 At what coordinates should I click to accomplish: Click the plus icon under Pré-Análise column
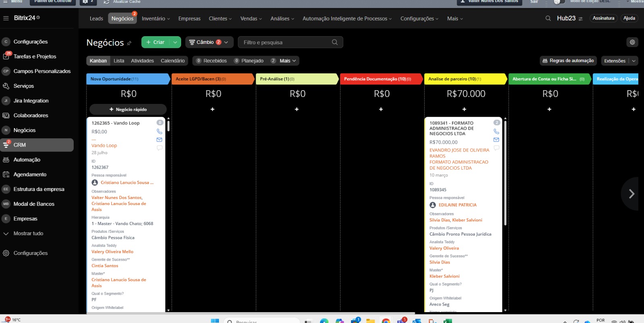point(297,109)
